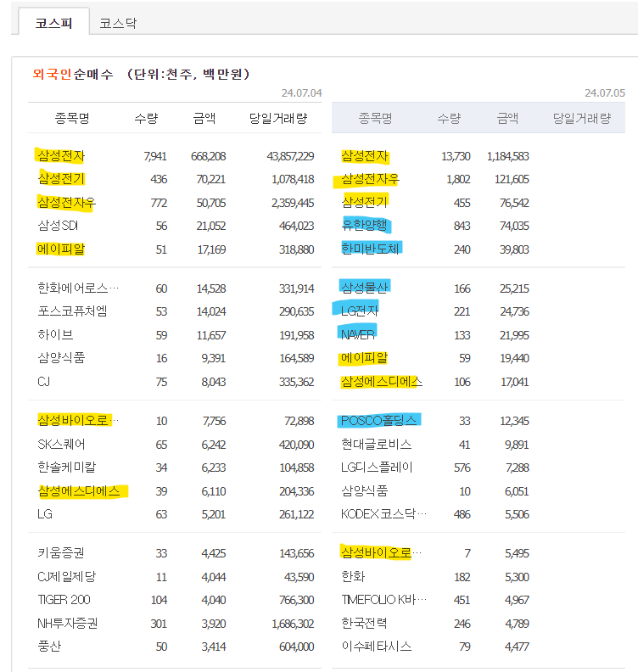Open 한화 stock link in 24.07.05 table
The image size is (638, 672).
pyautogui.click(x=353, y=576)
